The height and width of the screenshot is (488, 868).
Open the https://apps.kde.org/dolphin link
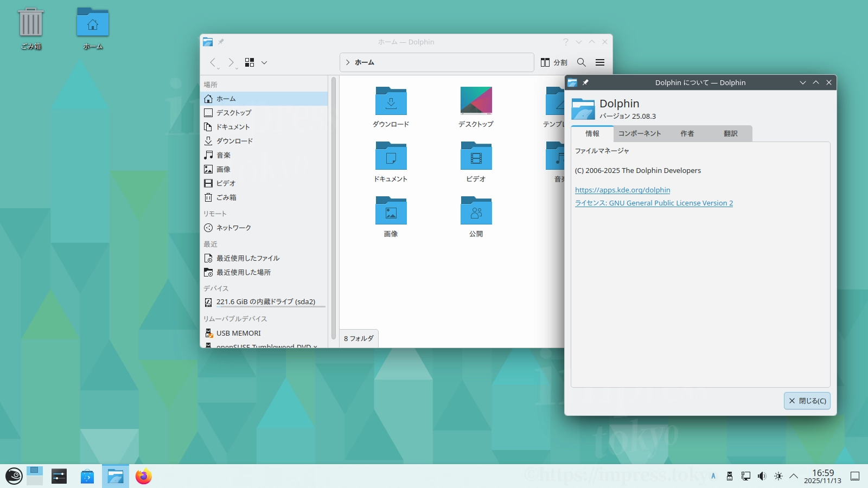point(623,190)
